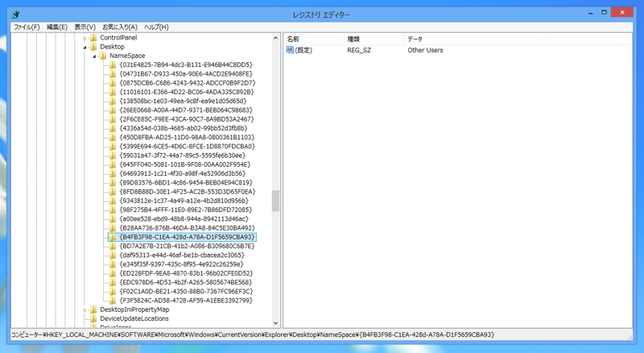Select the (既定) value name

pyautogui.click(x=303, y=50)
